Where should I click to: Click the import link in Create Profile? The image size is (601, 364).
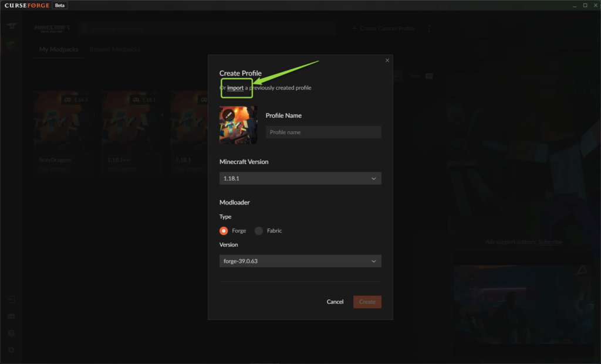coord(235,88)
